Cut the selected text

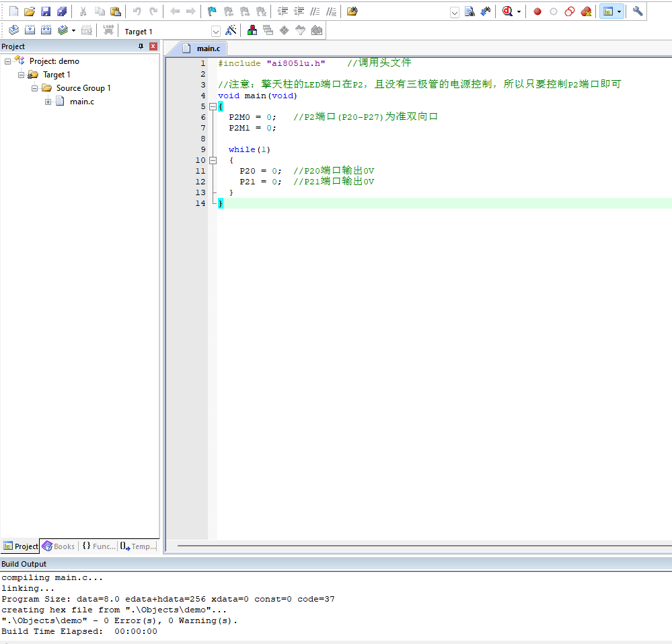pos(83,11)
